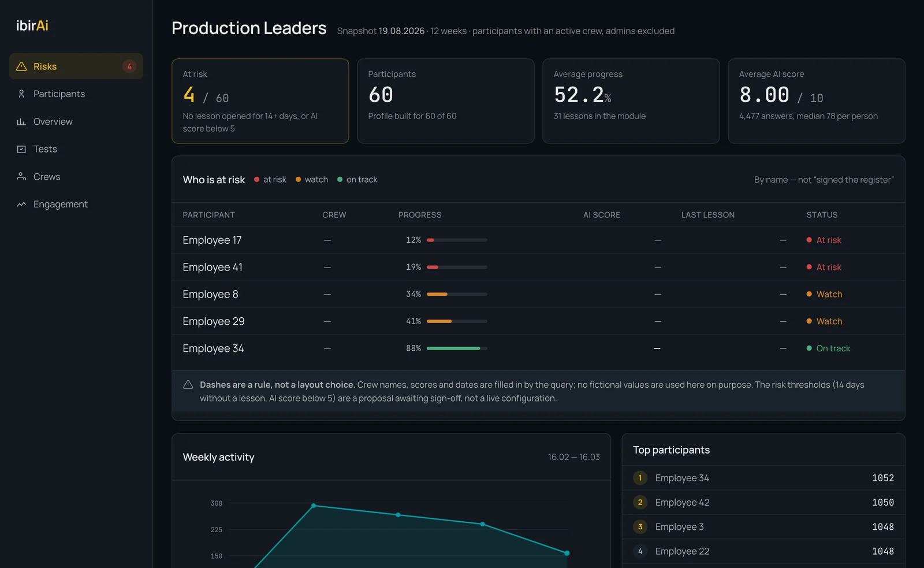The height and width of the screenshot is (568, 924).
Task: Open the "At risk" summary card
Action: pyautogui.click(x=260, y=101)
